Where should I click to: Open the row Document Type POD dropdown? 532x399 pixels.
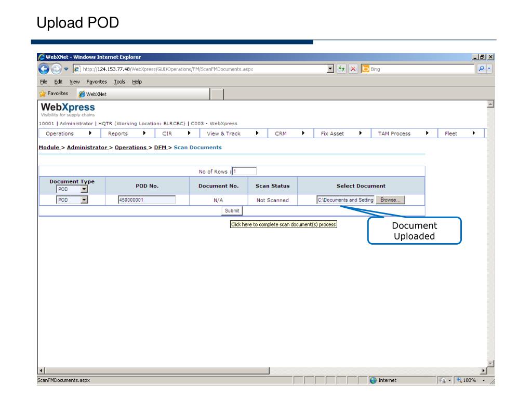72,200
